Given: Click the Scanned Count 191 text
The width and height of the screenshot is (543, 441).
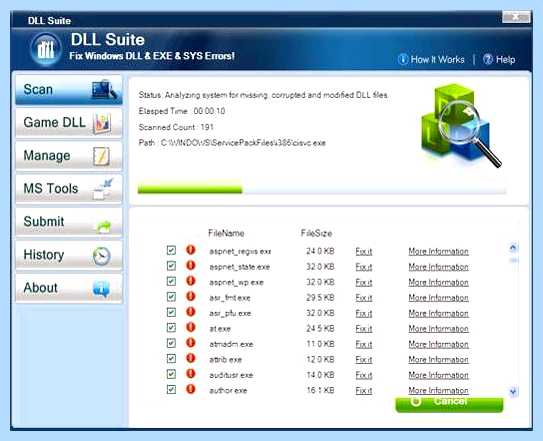Looking at the screenshot, I should [176, 127].
